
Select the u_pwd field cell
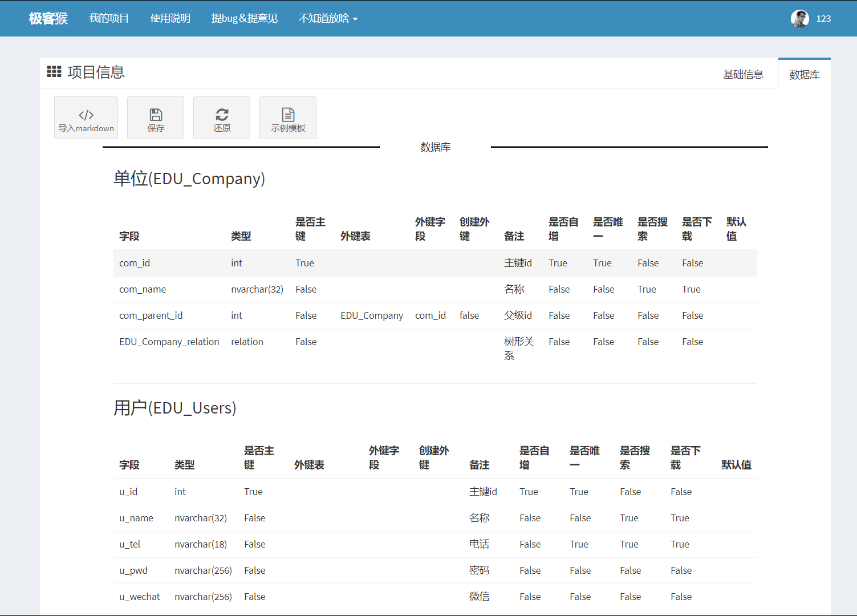tap(133, 570)
